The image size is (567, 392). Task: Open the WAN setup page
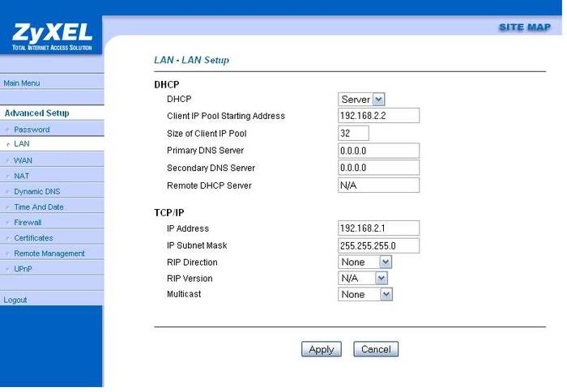23,160
